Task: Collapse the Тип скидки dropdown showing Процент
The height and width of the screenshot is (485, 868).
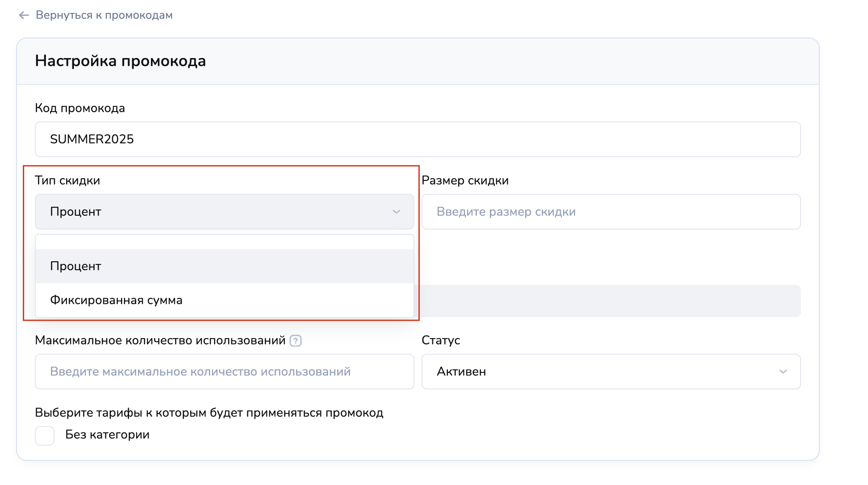Action: pos(214,212)
